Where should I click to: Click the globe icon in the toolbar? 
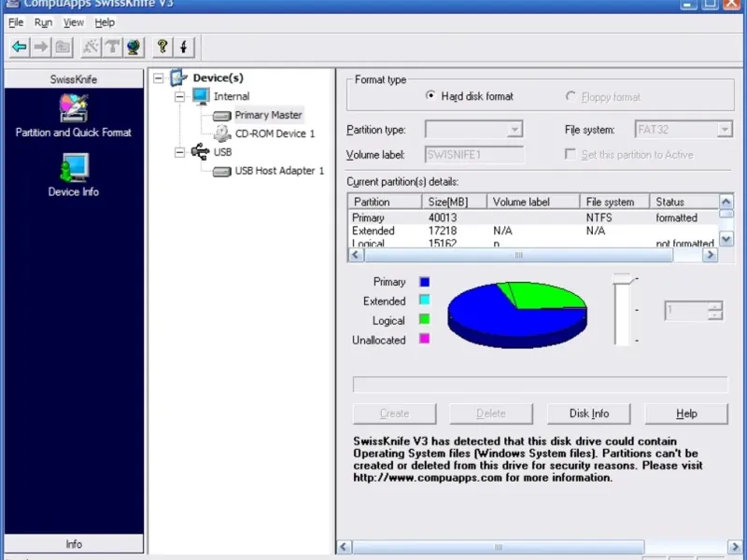[134, 47]
